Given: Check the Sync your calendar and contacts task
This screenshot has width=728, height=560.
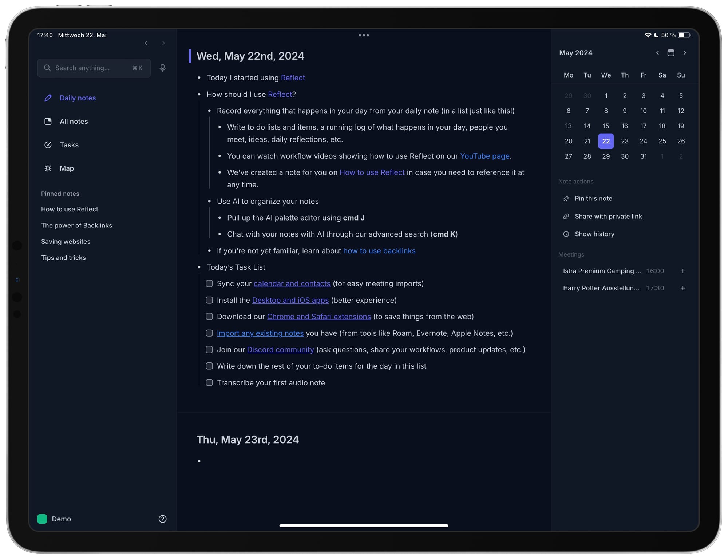Looking at the screenshot, I should 209,283.
